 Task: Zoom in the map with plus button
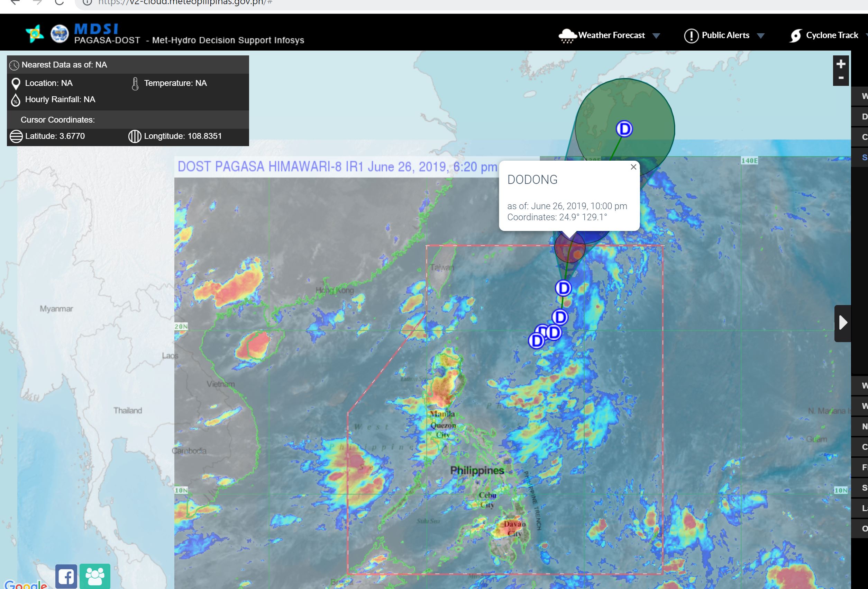click(x=841, y=64)
